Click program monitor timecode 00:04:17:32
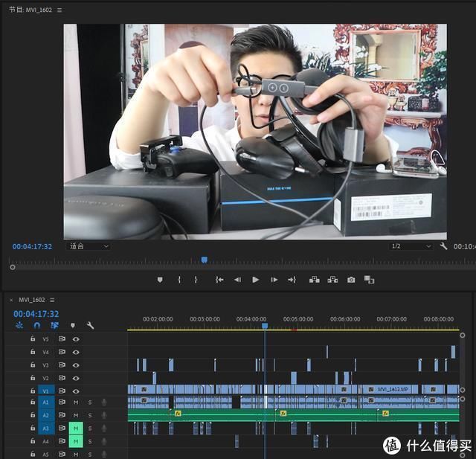The height and width of the screenshot is (459, 476). (x=32, y=246)
